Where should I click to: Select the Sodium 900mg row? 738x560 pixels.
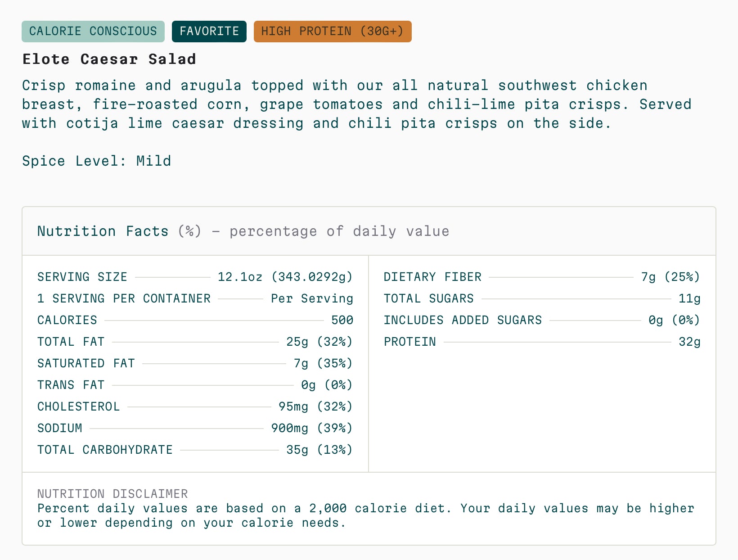(195, 428)
